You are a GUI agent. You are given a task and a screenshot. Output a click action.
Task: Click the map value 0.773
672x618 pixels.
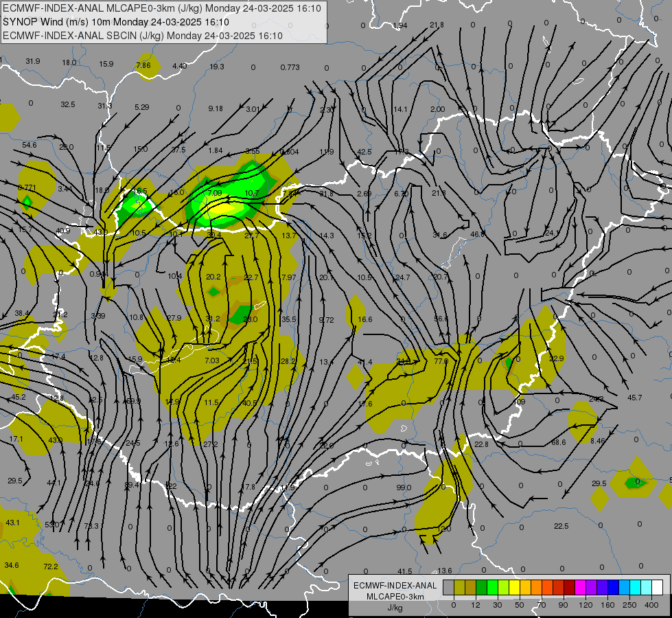[x=290, y=67]
